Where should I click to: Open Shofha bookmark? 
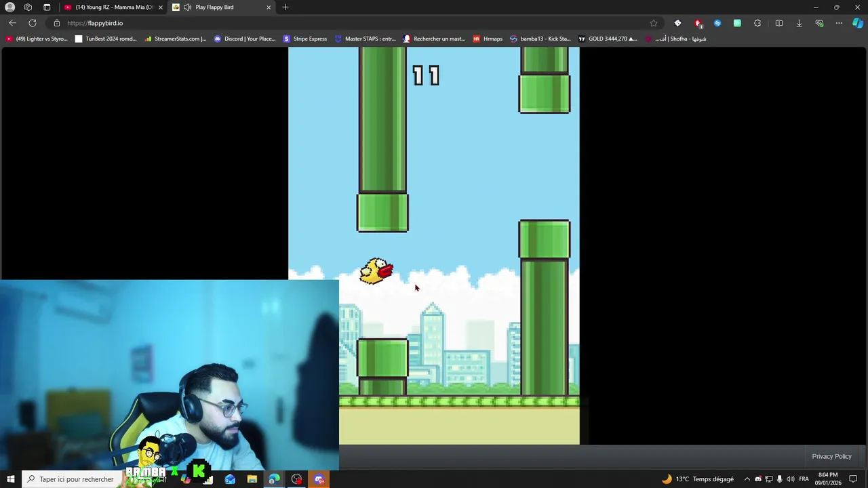click(675, 39)
